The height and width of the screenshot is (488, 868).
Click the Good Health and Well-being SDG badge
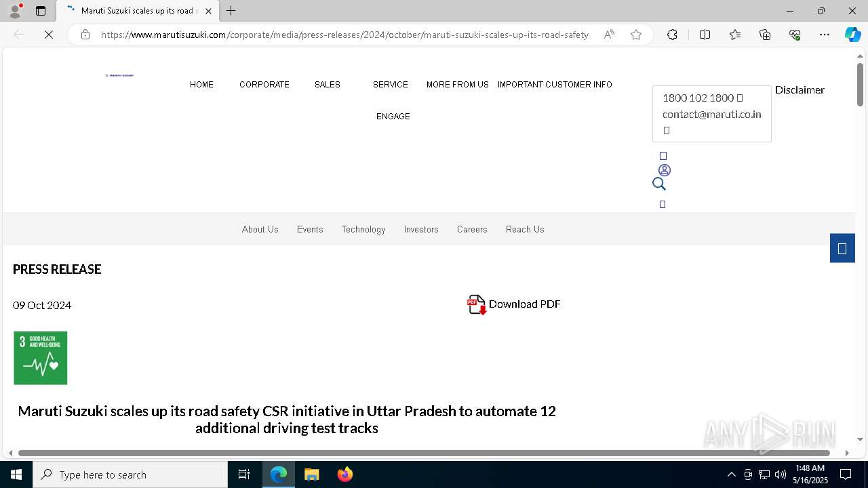(x=41, y=358)
